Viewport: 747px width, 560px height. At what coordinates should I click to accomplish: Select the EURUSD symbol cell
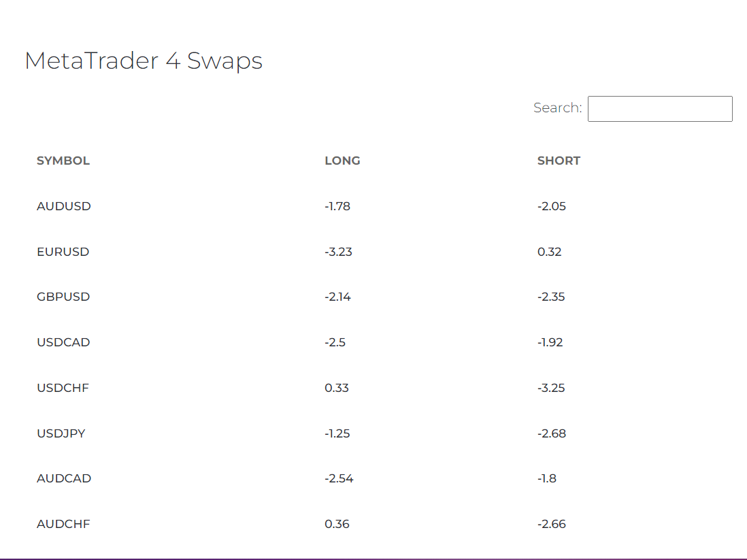(x=63, y=252)
